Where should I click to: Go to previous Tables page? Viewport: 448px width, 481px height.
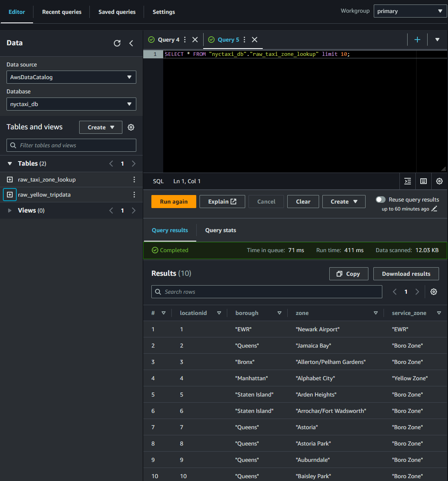tap(111, 164)
